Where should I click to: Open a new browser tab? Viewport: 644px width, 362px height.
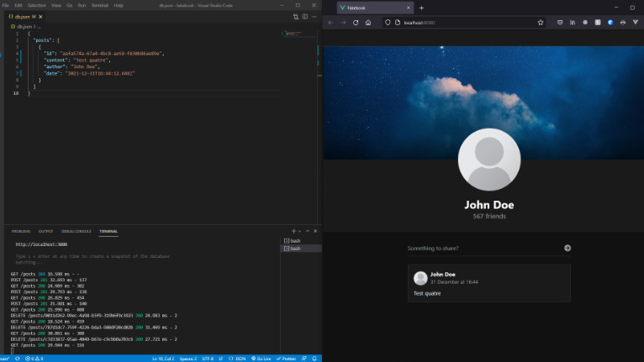click(x=421, y=8)
